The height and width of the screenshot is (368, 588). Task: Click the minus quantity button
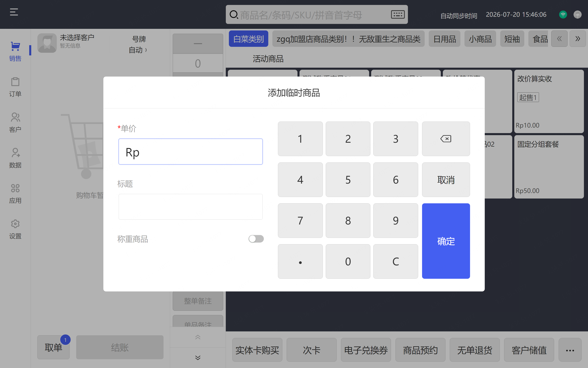198,44
